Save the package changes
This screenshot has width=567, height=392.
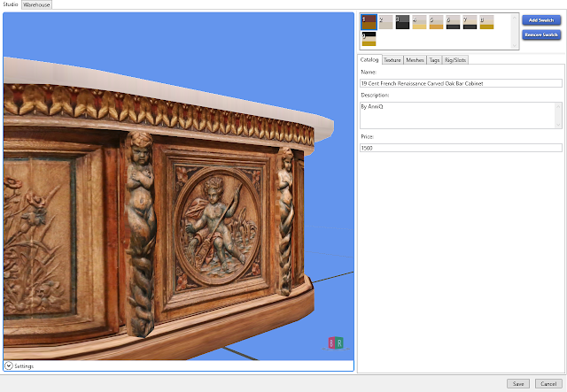click(x=517, y=384)
